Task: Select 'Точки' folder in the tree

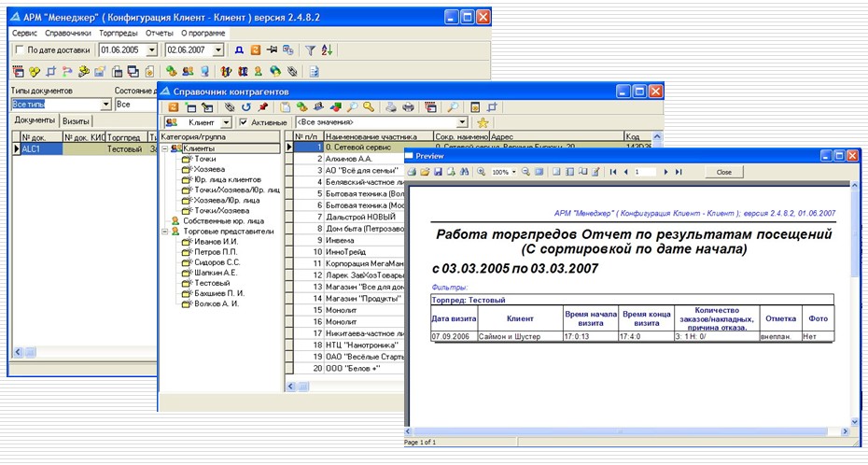Action: tap(204, 159)
